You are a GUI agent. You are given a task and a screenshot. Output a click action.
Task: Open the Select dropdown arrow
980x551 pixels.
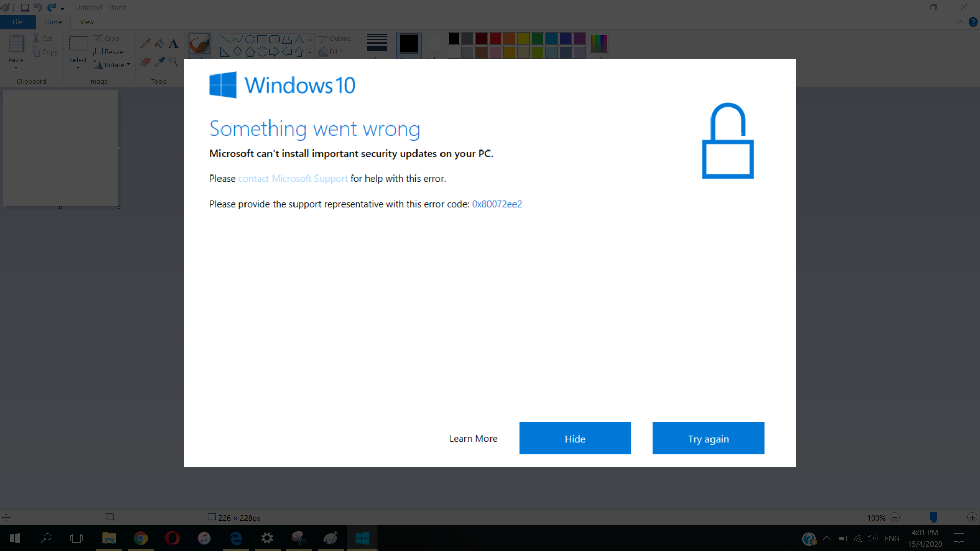tap(78, 67)
